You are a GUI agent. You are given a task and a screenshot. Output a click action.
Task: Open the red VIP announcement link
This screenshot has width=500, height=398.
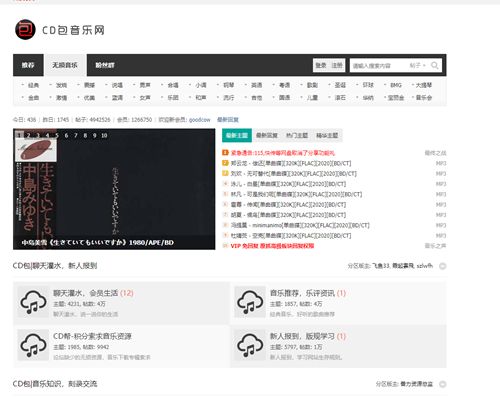point(272,246)
